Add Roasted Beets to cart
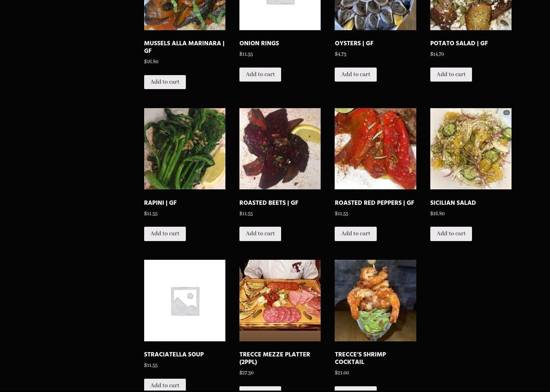550x392 pixels. (260, 234)
